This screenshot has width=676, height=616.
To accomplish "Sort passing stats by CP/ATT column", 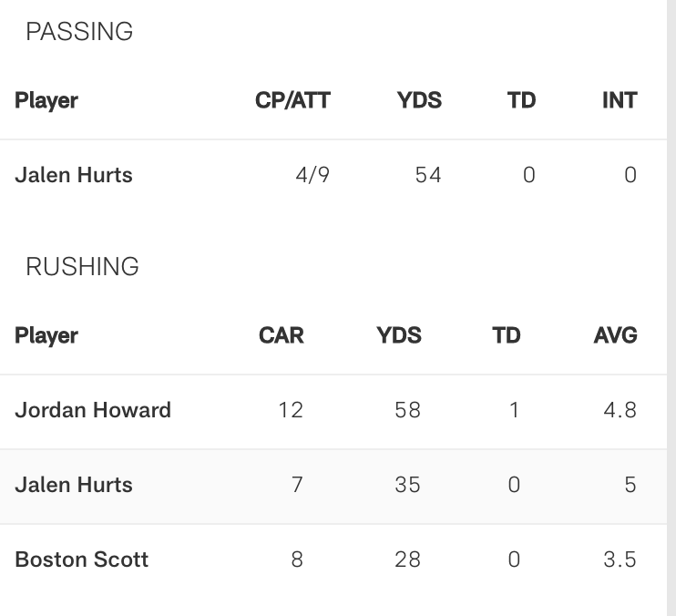I will click(x=292, y=100).
